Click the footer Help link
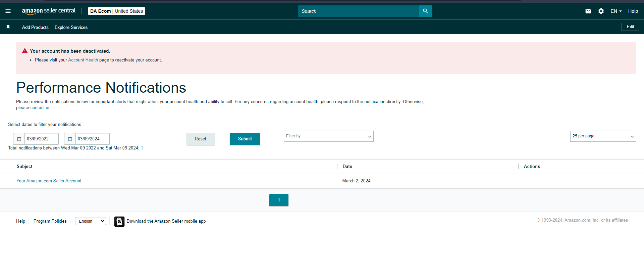This screenshot has height=266, width=644. tap(20, 221)
